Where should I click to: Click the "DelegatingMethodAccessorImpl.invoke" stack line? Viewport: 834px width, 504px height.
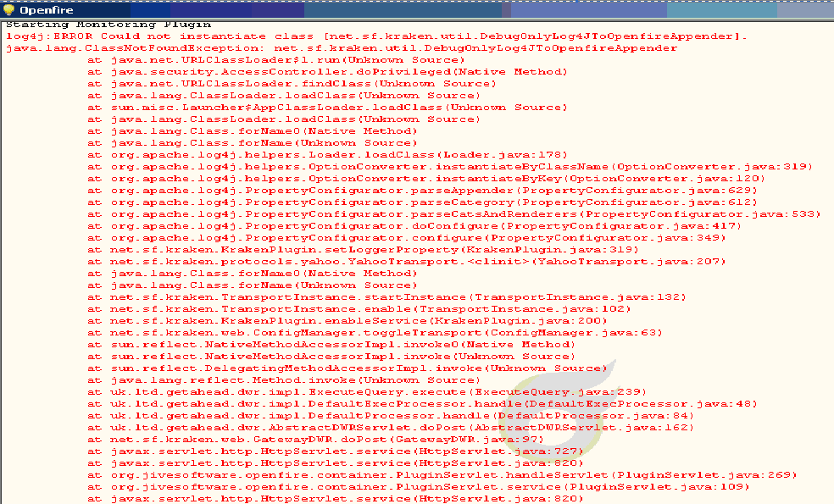tap(347, 368)
